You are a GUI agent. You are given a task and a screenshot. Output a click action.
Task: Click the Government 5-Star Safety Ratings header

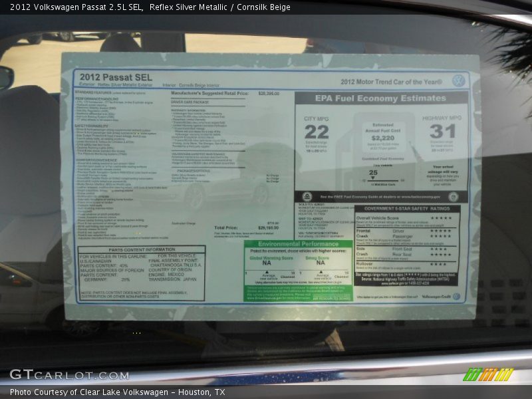pos(406,208)
